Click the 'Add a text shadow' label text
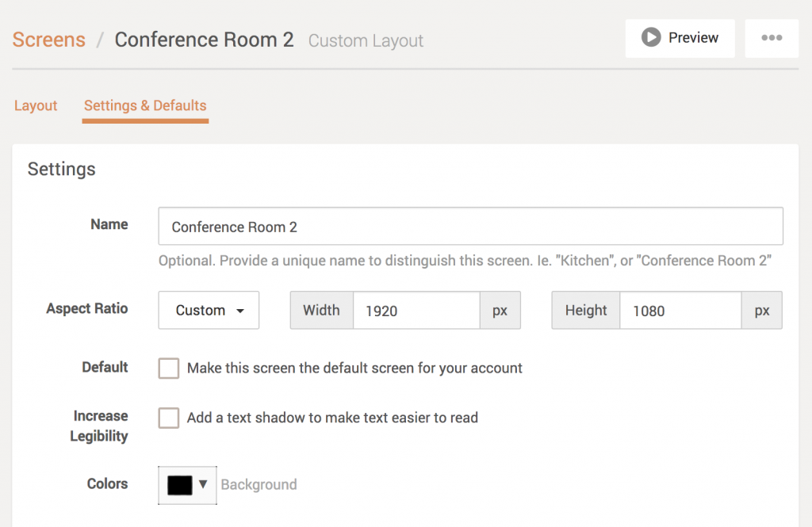Screen dimensions: 812x527 point(332,418)
